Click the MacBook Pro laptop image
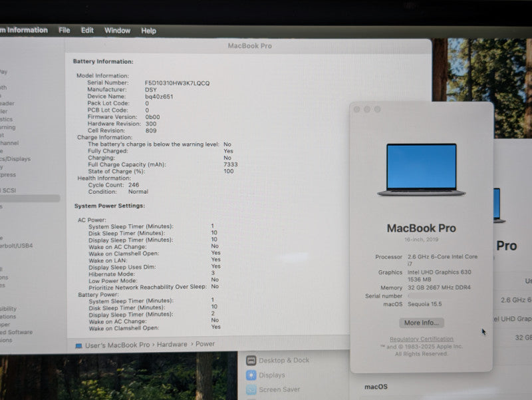Viewport: 532px width, 400px height. [x=422, y=170]
